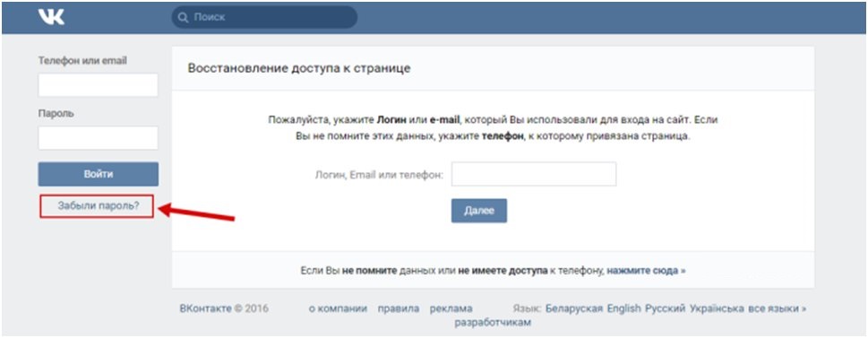Screen dimensions: 868x338
Task: Open the реклама footer link
Action: click(x=451, y=308)
